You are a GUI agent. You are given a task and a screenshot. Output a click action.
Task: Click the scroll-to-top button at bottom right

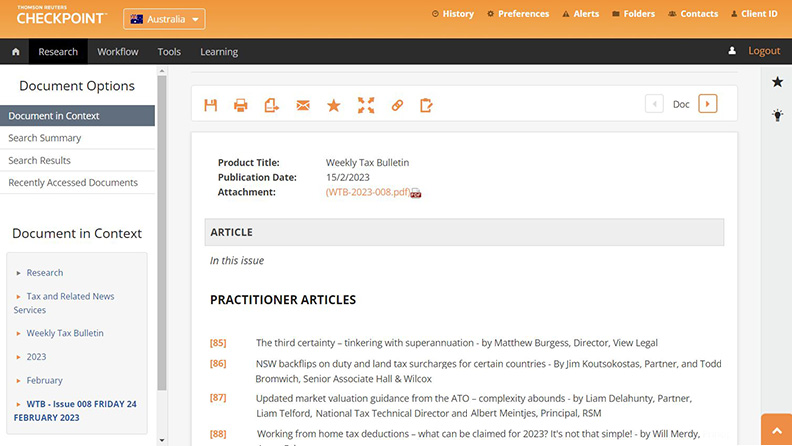tap(776, 430)
